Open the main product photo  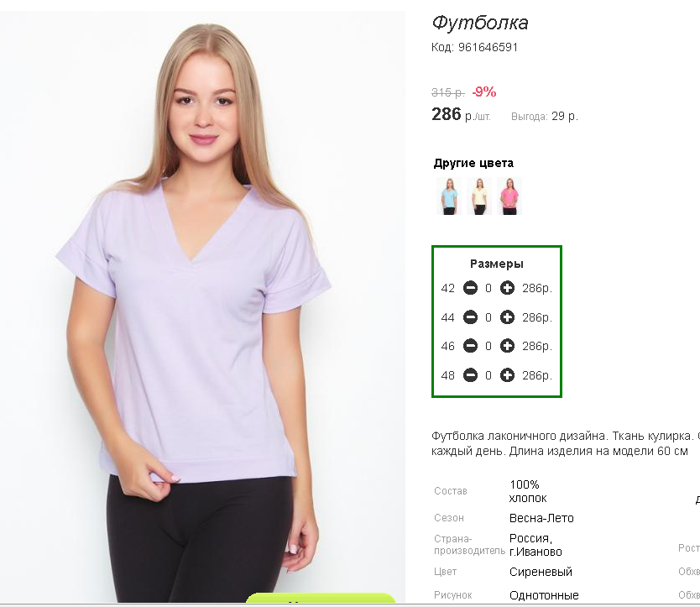coord(202,306)
